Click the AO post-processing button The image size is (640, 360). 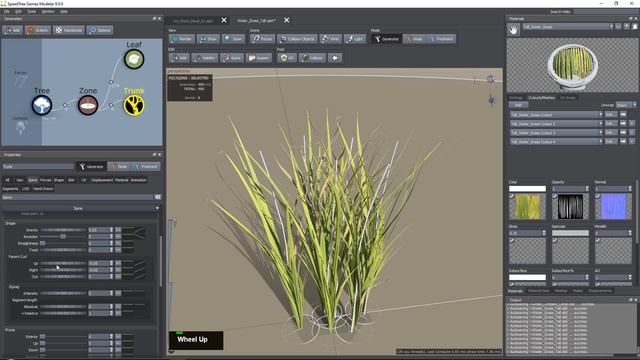pyautogui.click(x=287, y=58)
